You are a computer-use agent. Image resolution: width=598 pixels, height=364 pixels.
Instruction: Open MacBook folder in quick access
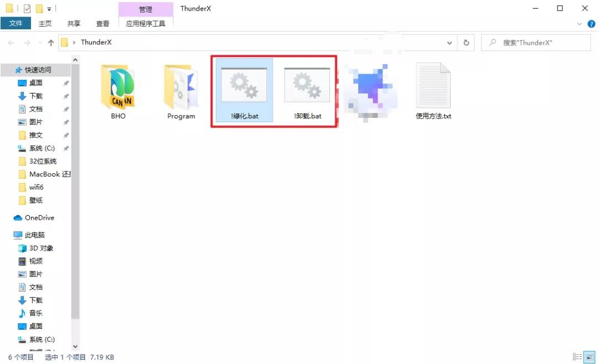(50, 174)
